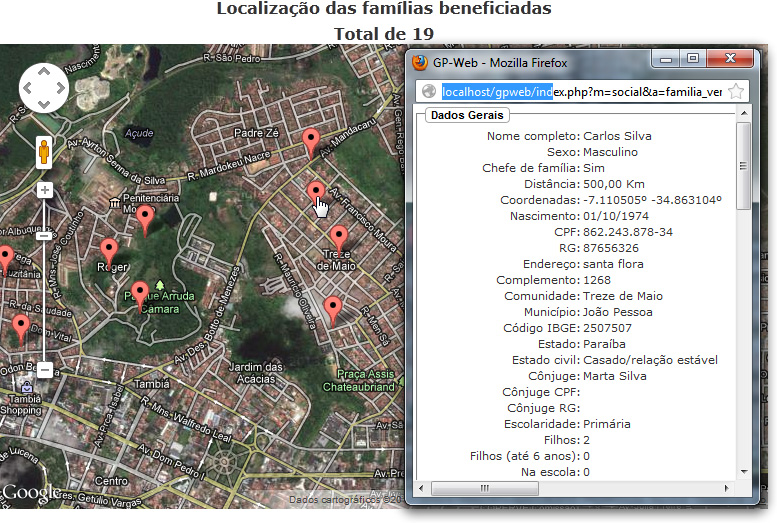Zoom in with the plus button
The image size is (777, 523).
coord(45,190)
